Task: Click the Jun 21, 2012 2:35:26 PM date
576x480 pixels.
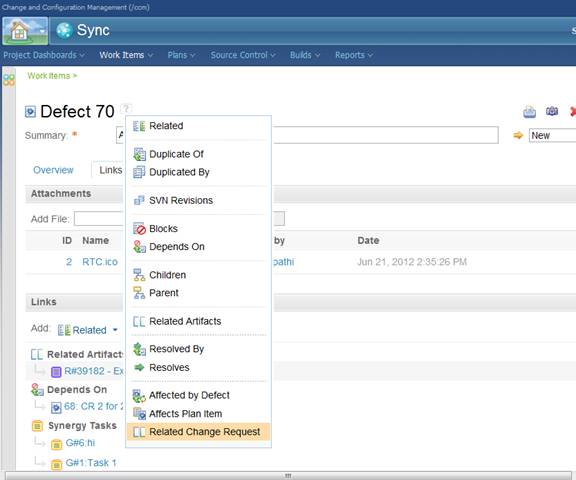Action: click(412, 262)
